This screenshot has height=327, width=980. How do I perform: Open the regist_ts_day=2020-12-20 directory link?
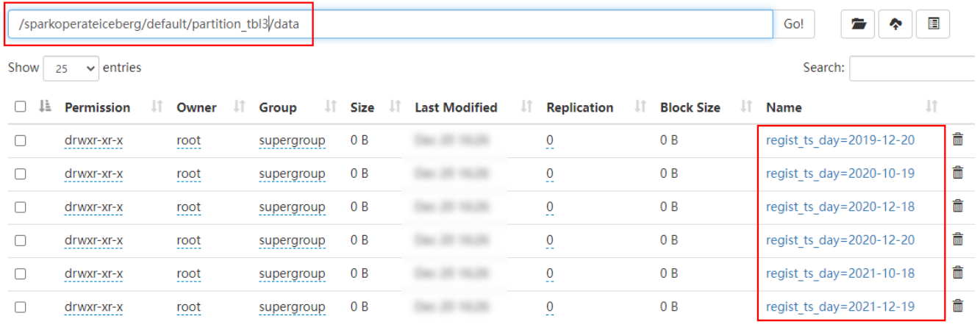pos(840,240)
